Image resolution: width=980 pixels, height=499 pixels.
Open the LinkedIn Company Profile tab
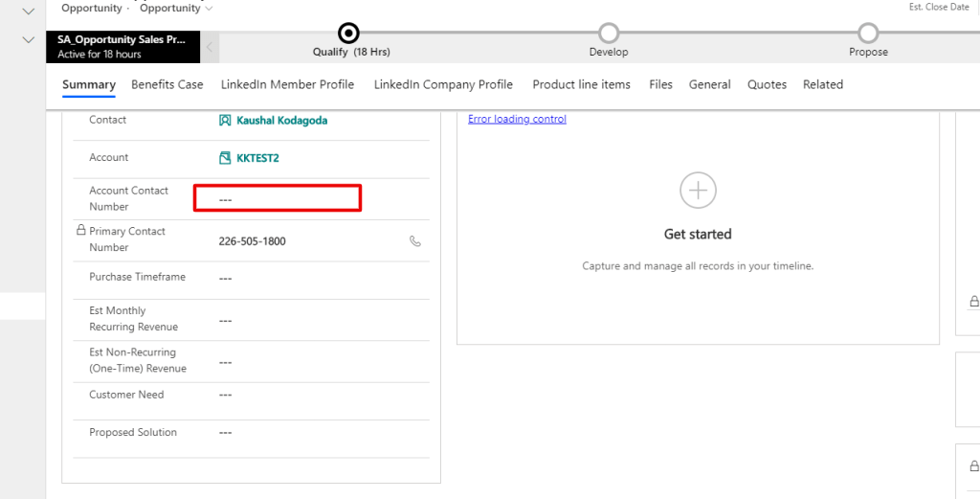pos(443,84)
